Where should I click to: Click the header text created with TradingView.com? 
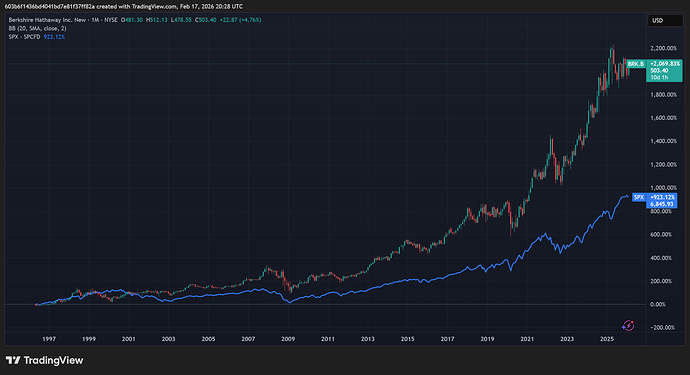136,7
